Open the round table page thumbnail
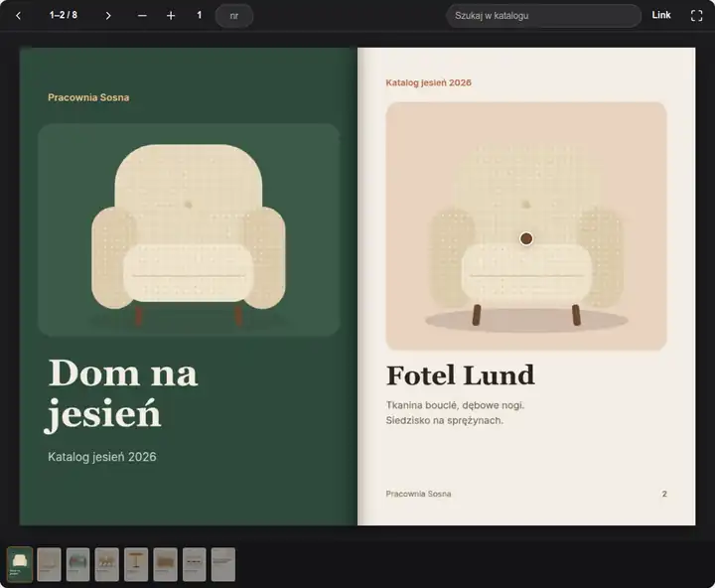This screenshot has height=588, width=715. point(136,564)
